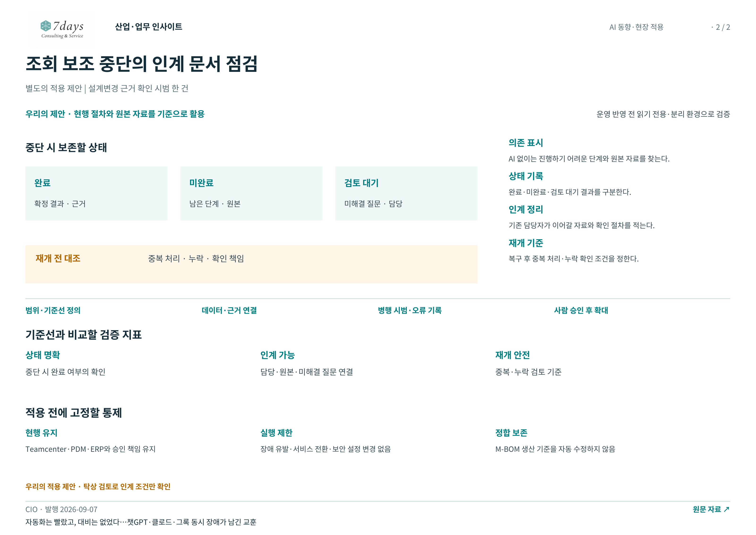Click the 상태 명확 metric heading
The image size is (756, 535).
[43, 355]
